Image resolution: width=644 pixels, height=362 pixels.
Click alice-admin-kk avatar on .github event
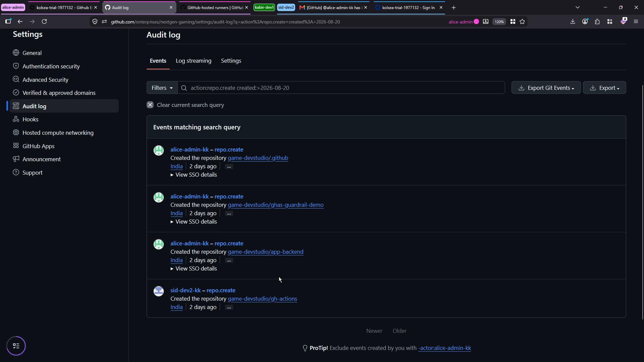[x=159, y=150]
